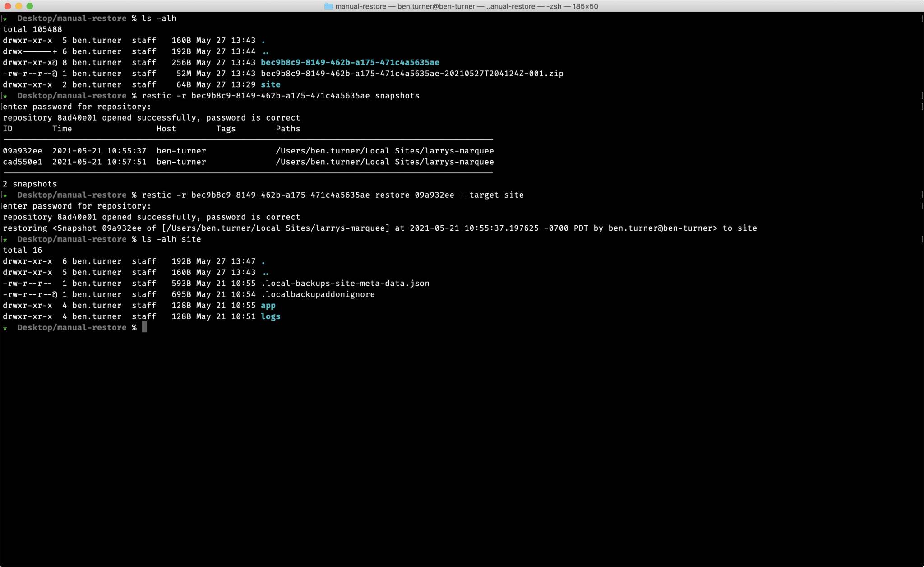The image size is (924, 567).
Task: Click the enter password for repository line
Action: [x=77, y=107]
